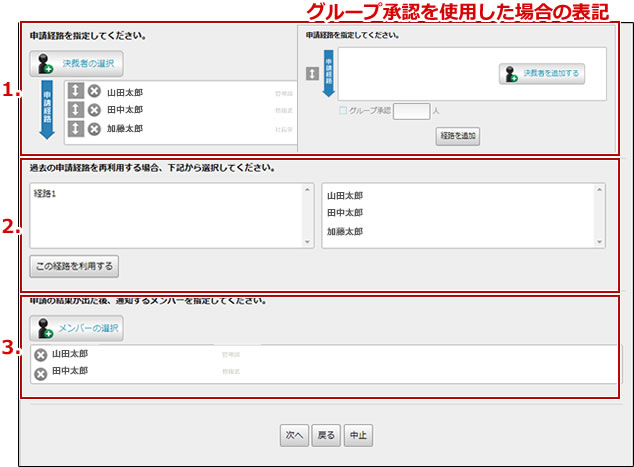
Task: Click the この経路を利用する button
Action: [75, 266]
